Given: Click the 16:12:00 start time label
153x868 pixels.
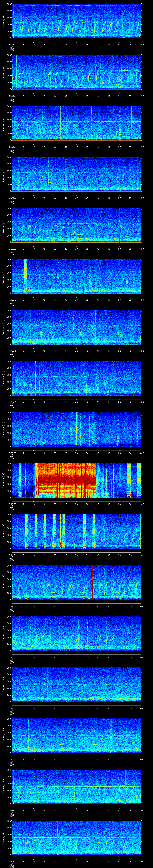Looking at the screenshot, I should point(12,606).
